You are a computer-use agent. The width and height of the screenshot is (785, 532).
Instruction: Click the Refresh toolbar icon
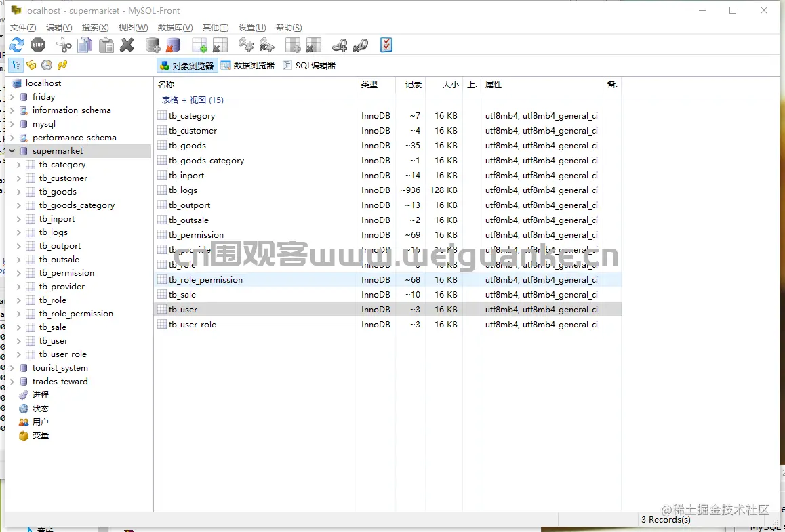click(x=16, y=45)
